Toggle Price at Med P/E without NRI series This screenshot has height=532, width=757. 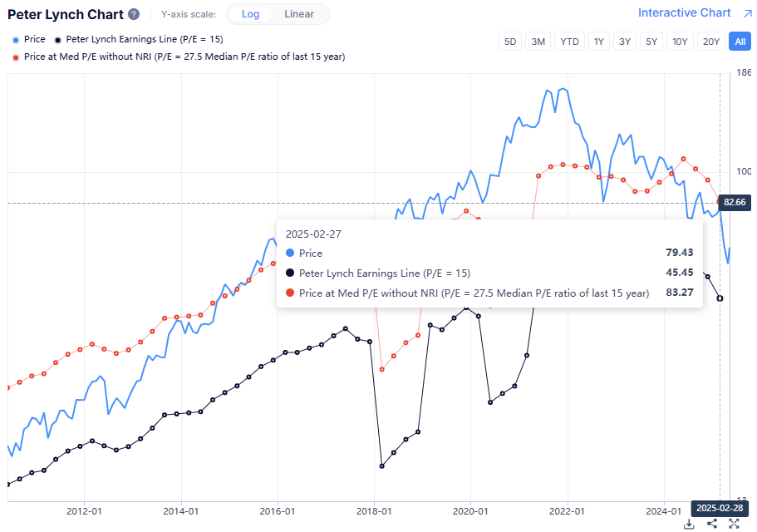click(x=179, y=57)
